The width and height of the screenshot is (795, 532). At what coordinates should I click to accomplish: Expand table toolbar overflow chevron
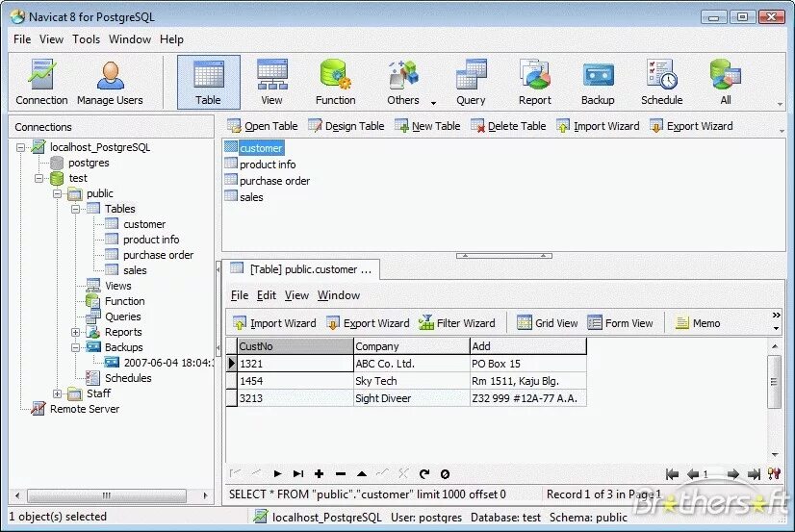point(777,315)
